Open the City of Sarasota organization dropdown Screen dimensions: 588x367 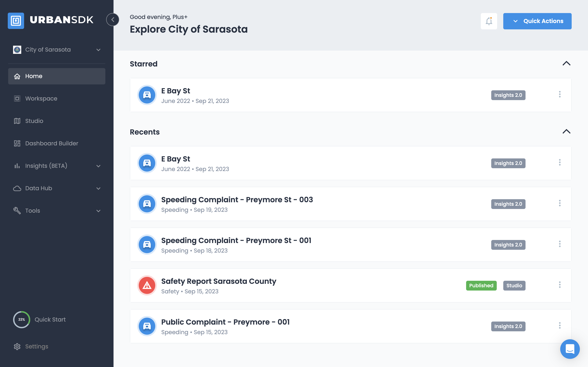57,50
